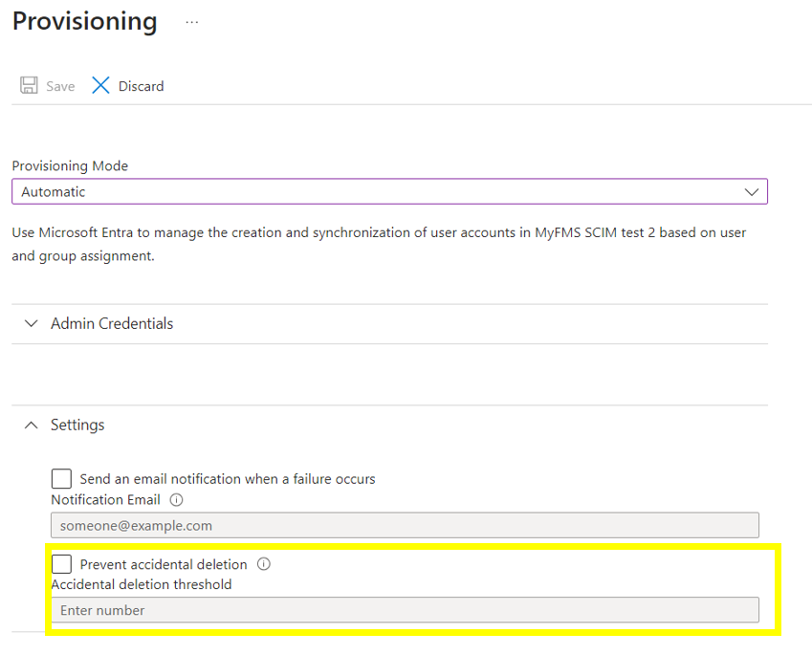Click the Settings collapse chevron arrow
The width and height of the screenshot is (812, 655).
click(x=31, y=426)
